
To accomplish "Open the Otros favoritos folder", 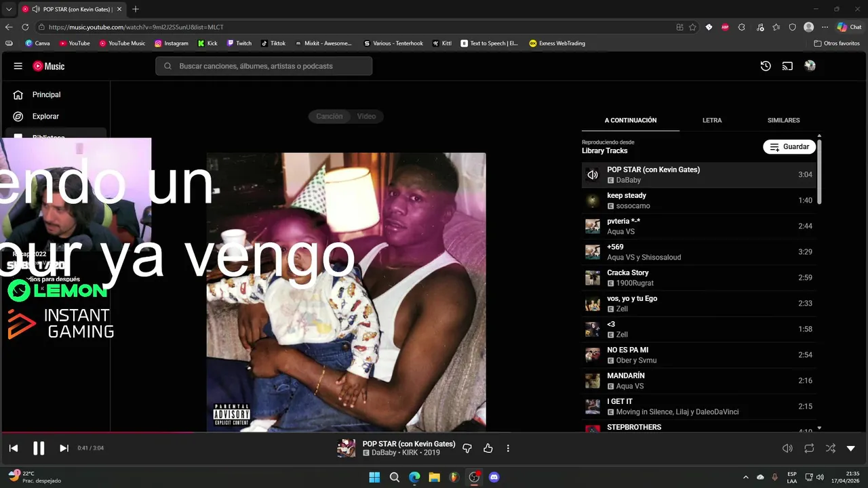I will (x=837, y=43).
